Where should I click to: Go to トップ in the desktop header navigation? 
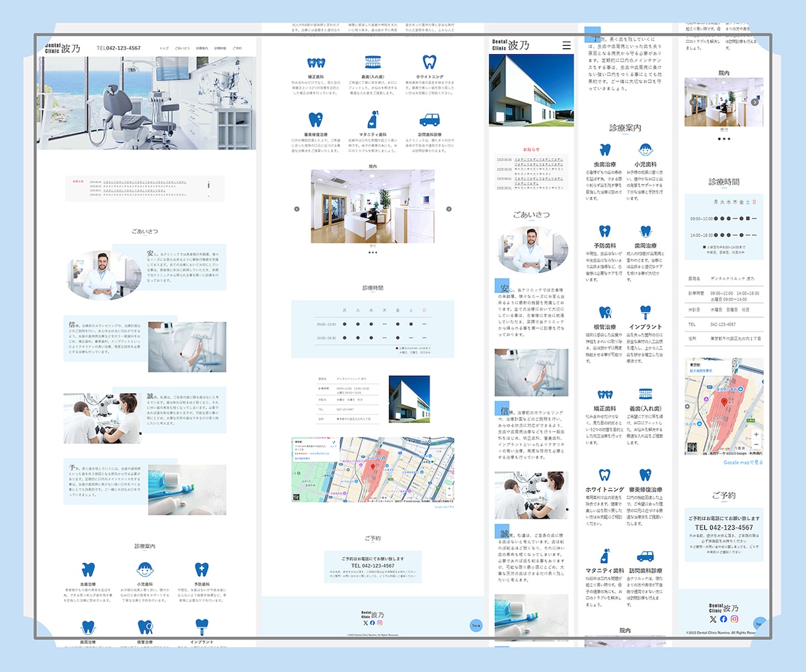click(164, 48)
